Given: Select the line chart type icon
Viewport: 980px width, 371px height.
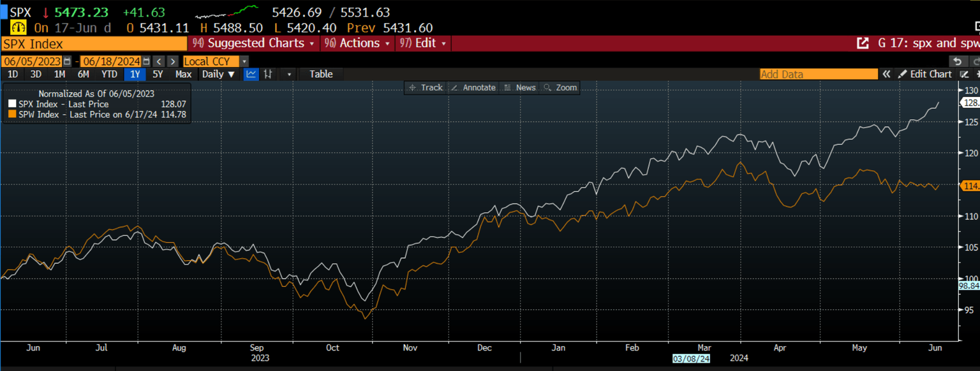Looking at the screenshot, I should (x=251, y=74).
